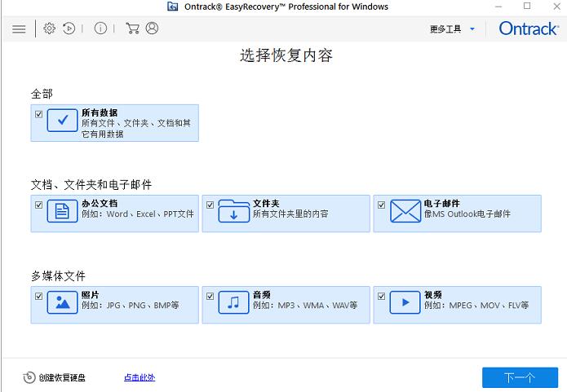Screen dimensions: 567x392
Task: Click the 视频 title text
Action: (x=433, y=294)
